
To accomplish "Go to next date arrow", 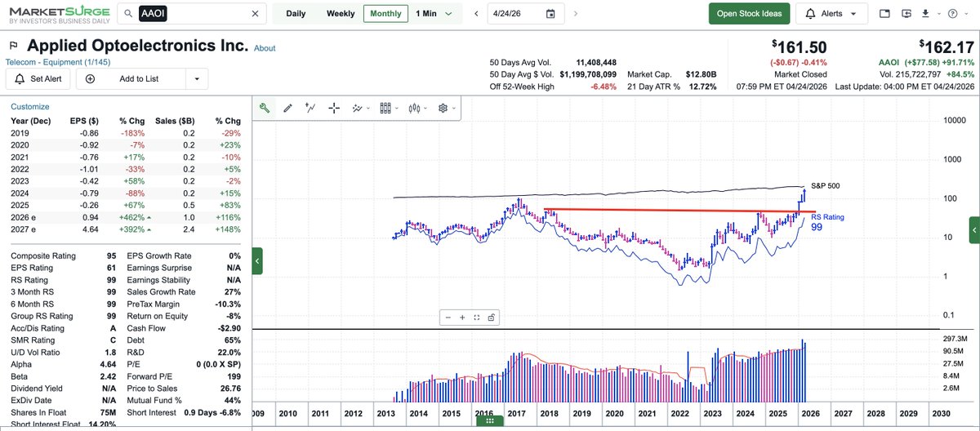I will coord(576,14).
